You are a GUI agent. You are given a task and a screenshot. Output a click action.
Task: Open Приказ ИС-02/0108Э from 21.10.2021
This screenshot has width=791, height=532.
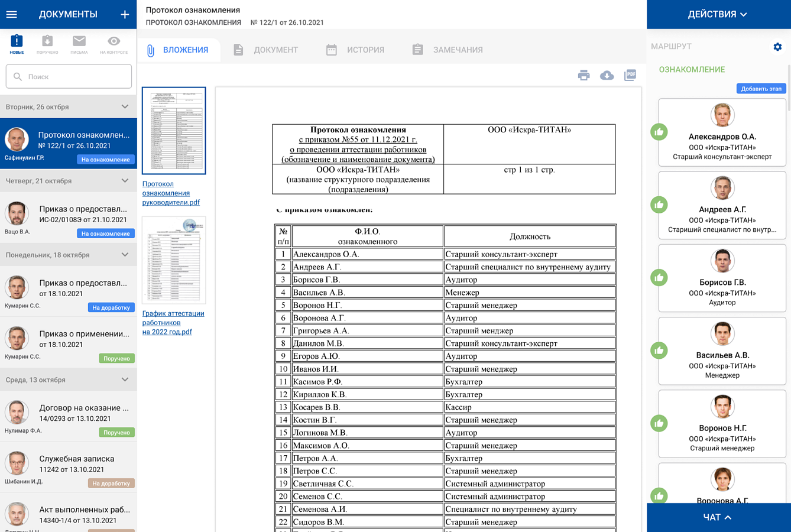pos(69,218)
